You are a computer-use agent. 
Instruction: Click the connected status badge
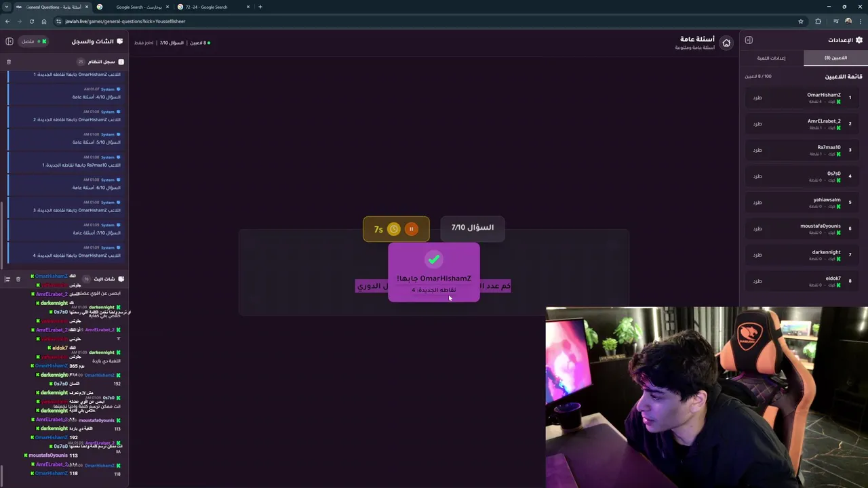pos(34,41)
